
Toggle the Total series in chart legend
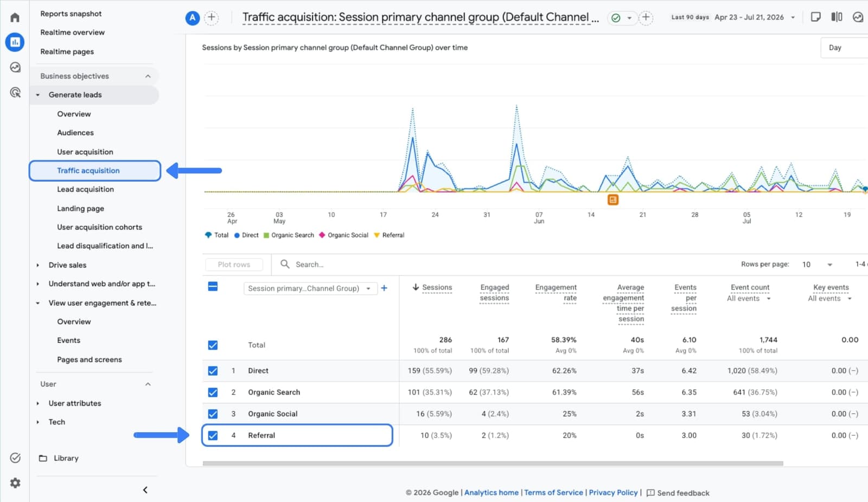click(x=216, y=235)
